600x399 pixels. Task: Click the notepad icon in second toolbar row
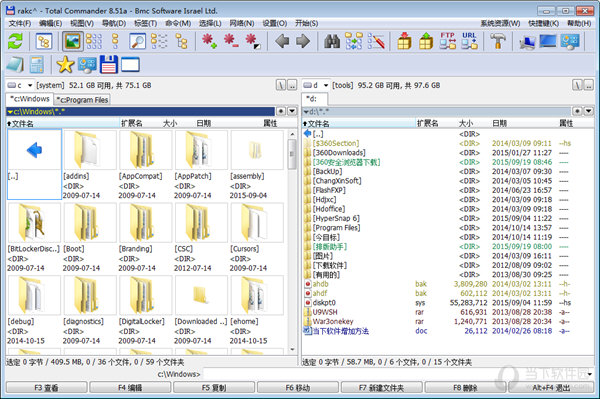[15, 65]
